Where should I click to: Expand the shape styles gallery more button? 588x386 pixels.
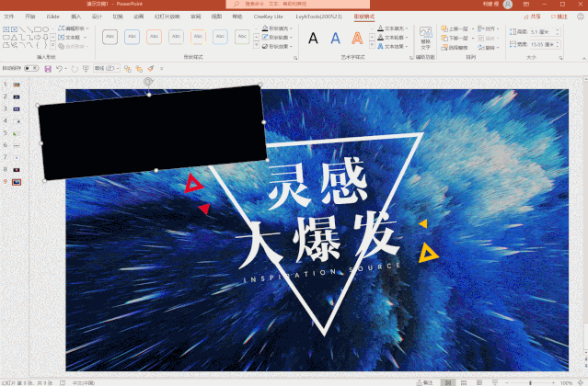(257, 45)
